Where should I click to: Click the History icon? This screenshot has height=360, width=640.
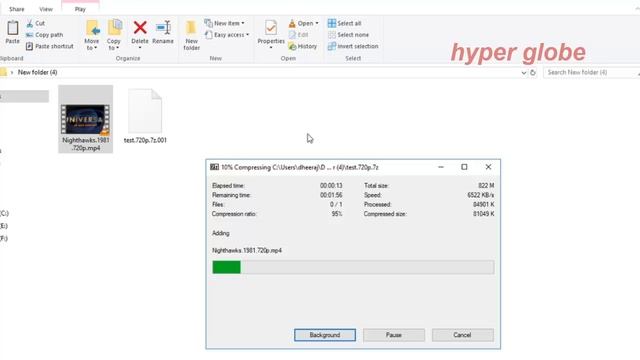[x=292, y=47]
